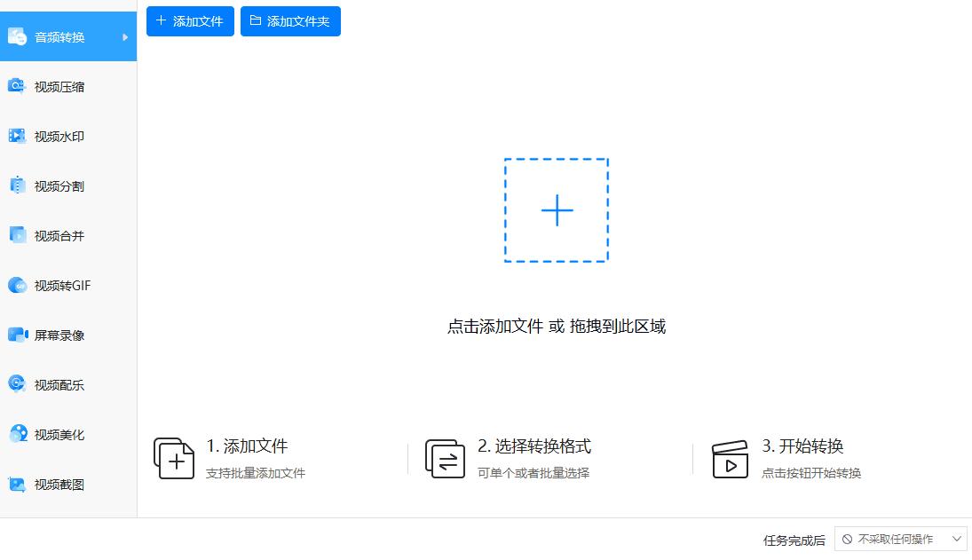Switch to the 视频转GIF converter

click(62, 285)
